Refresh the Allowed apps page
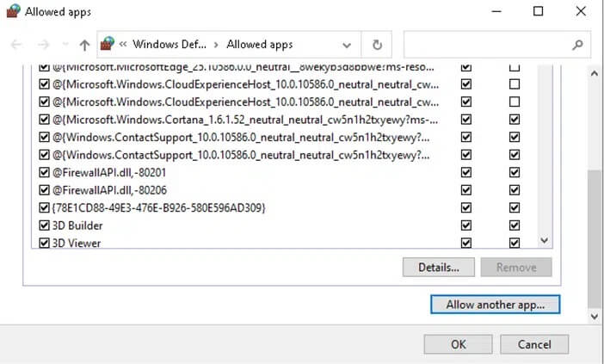The width and height of the screenshot is (604, 364). coord(377,45)
